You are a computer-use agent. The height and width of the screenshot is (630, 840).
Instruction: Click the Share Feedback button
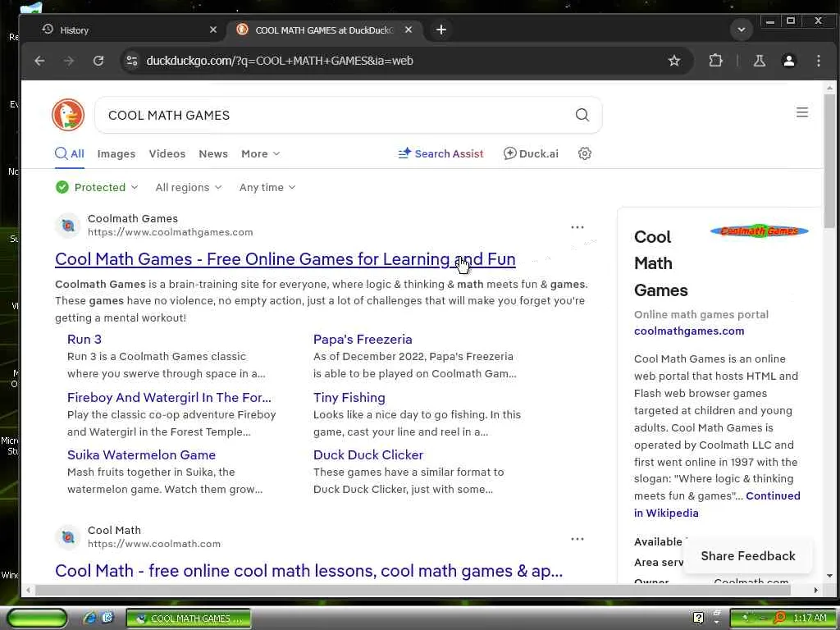click(748, 556)
